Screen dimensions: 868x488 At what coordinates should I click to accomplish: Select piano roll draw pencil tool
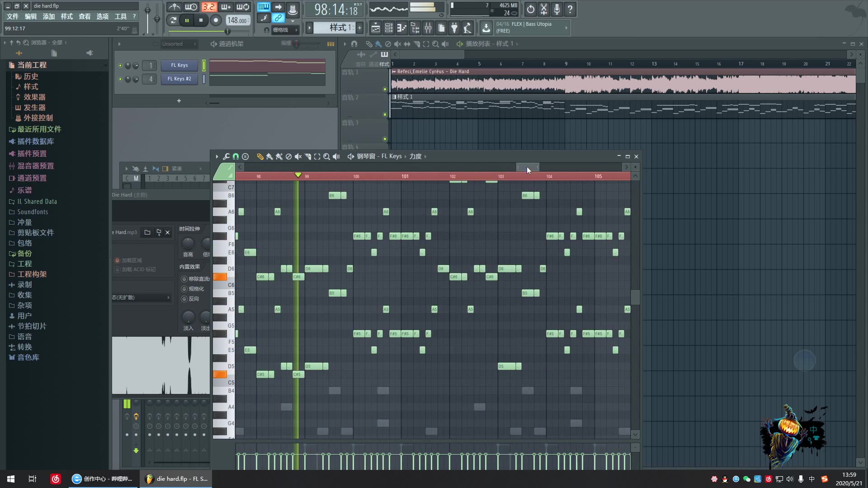tap(260, 156)
